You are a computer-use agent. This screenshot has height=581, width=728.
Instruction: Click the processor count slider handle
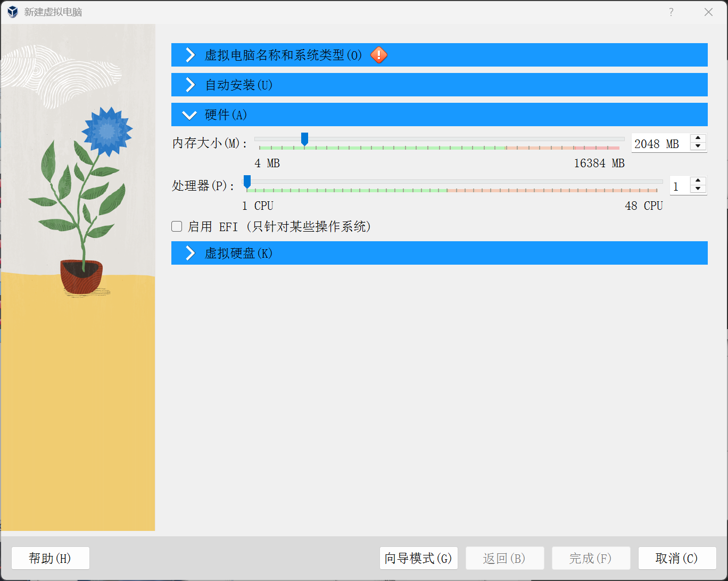(x=246, y=182)
